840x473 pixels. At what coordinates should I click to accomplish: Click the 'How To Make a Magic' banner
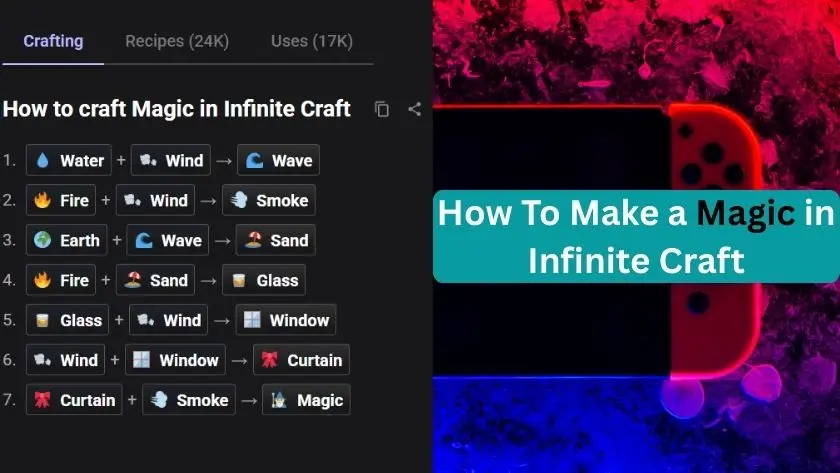coord(636,236)
